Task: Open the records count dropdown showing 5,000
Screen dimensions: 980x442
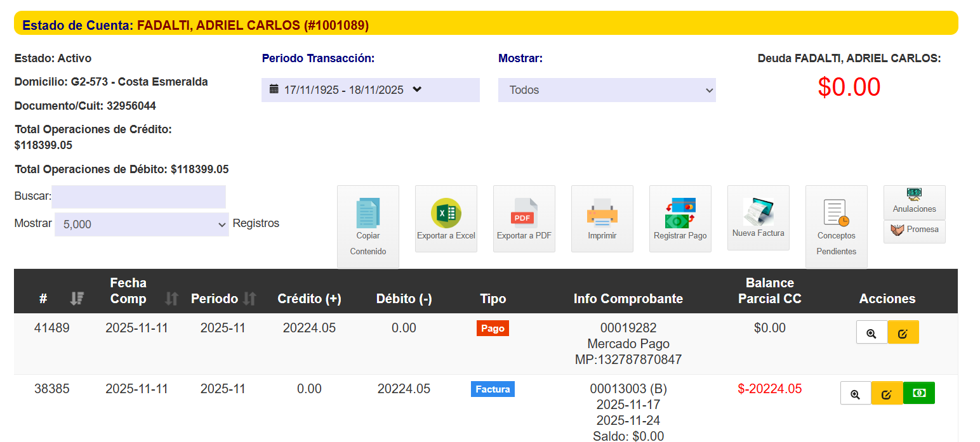Action: (x=142, y=224)
